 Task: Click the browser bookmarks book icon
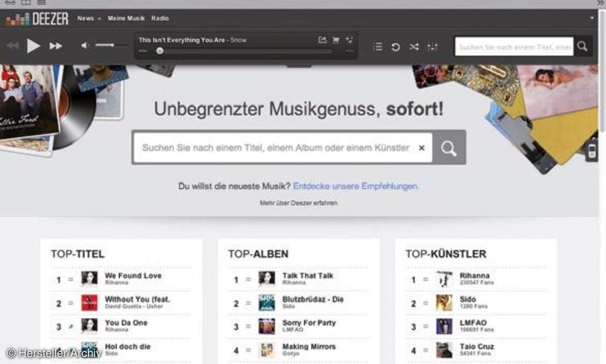pyautogui.click(x=26, y=3)
